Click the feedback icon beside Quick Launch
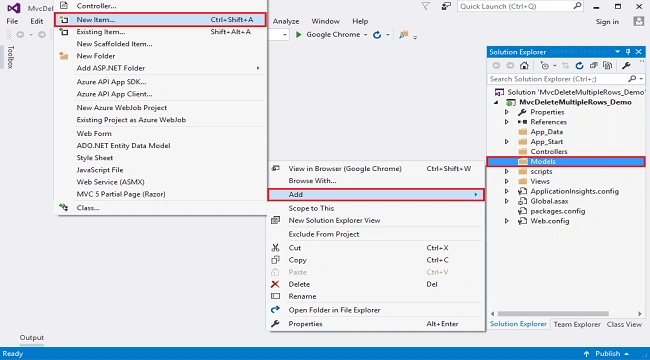 click(x=446, y=6)
